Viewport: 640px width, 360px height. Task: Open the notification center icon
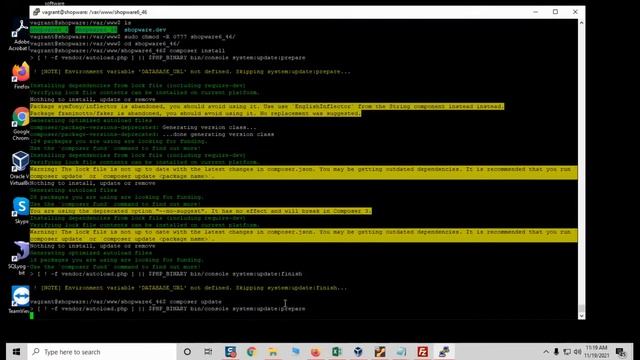tap(621, 352)
